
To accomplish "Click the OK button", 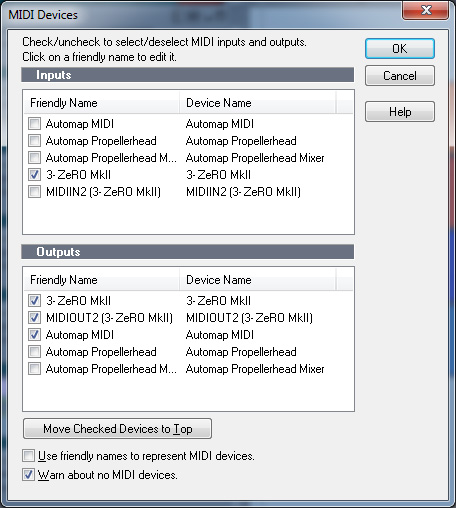I will pos(400,49).
